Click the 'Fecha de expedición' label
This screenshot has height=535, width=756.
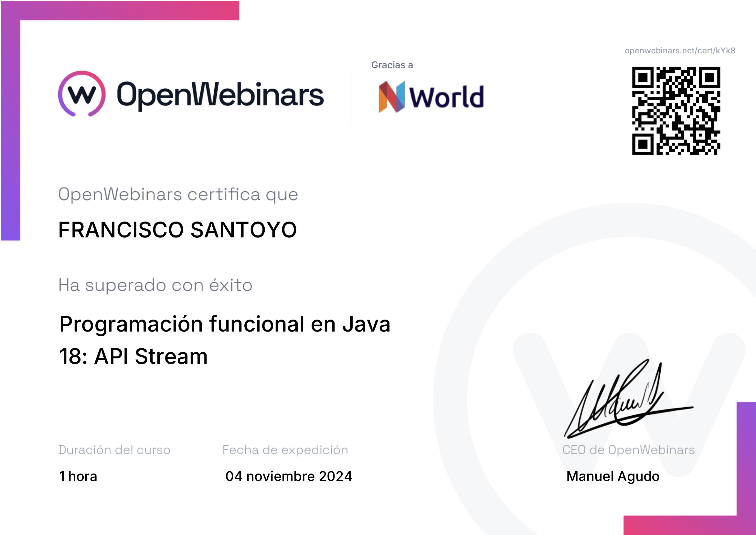point(285,450)
